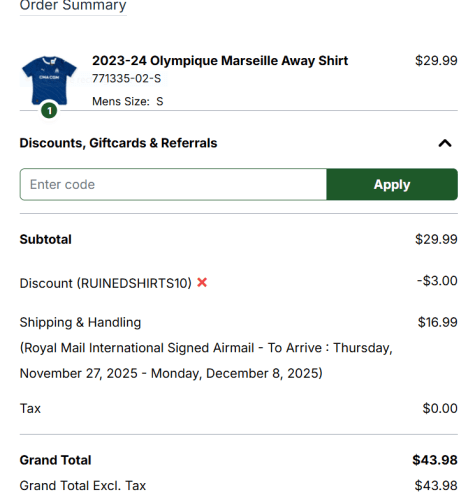The image size is (475, 499).
Task: Open the Marseille shirt product thumbnail
Action: click(49, 80)
